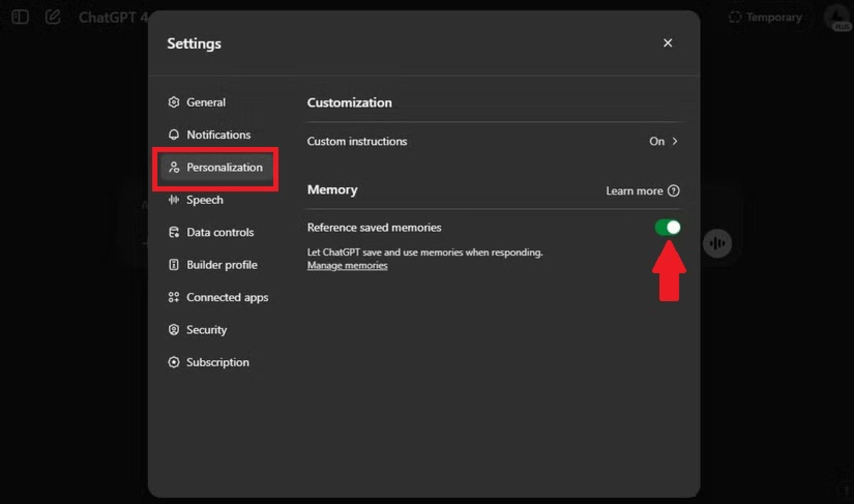Click the Builder profile badge icon
Image resolution: width=854 pixels, height=504 pixels.
coord(173,265)
